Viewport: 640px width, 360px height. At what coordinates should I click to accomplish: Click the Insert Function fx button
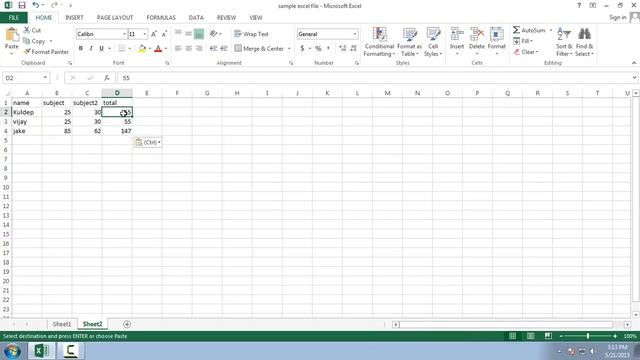pos(107,78)
